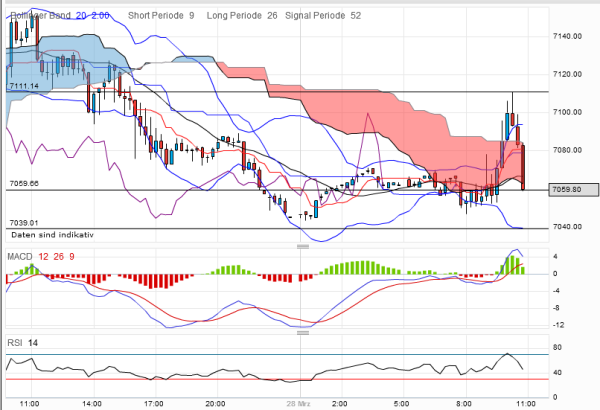
Task: Click the 20:00 time axis label
Action: (x=215, y=404)
